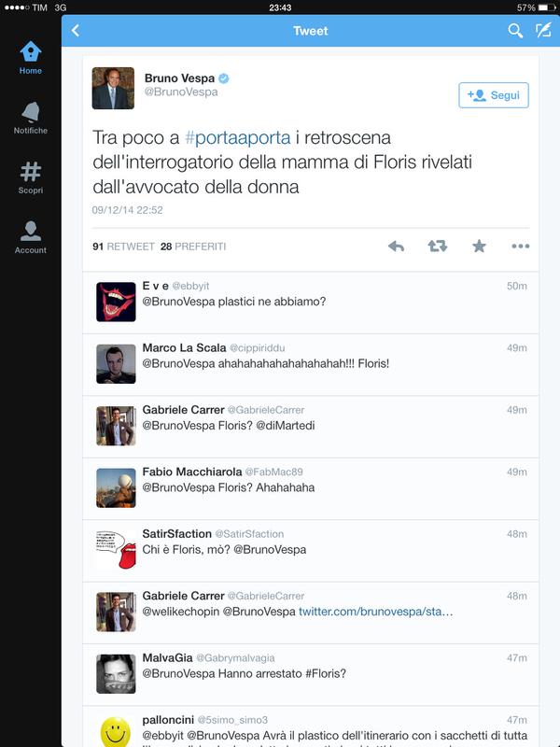The width and height of the screenshot is (560, 747).
Task: Open Scopri hashtag tab
Action: coord(31,177)
